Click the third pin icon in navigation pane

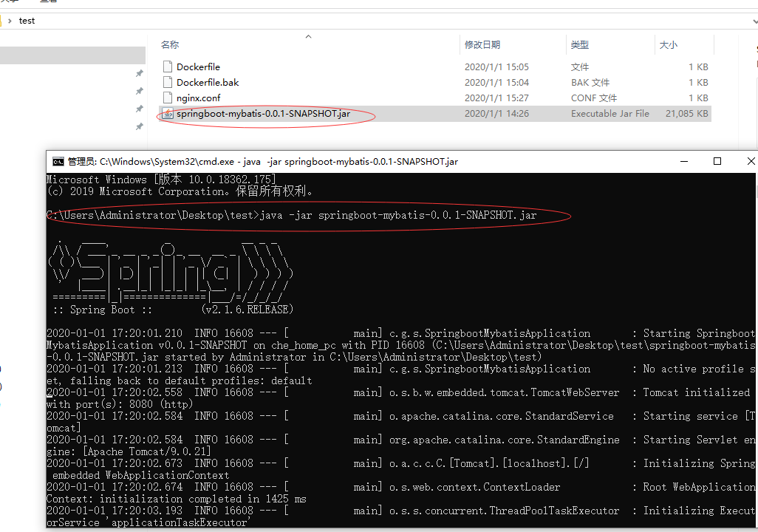point(139,109)
